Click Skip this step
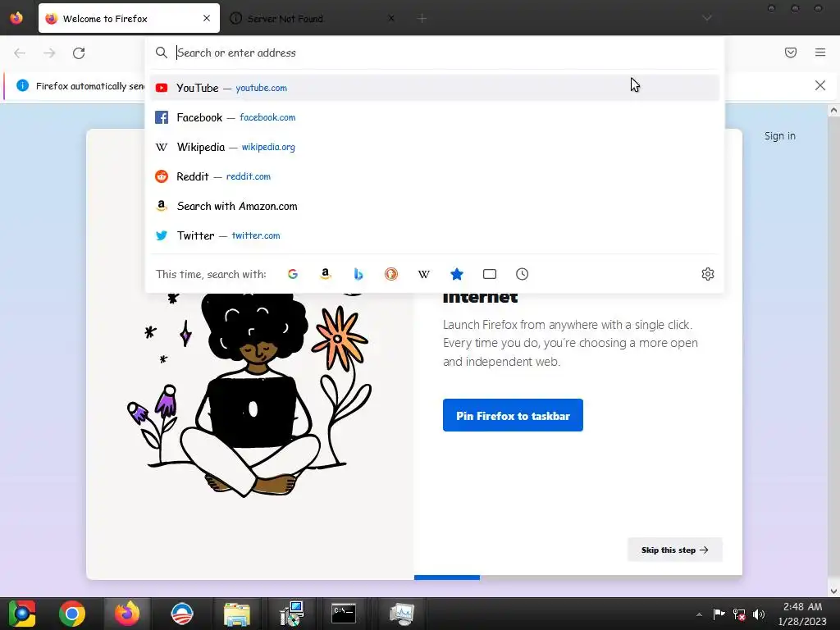 (x=675, y=550)
